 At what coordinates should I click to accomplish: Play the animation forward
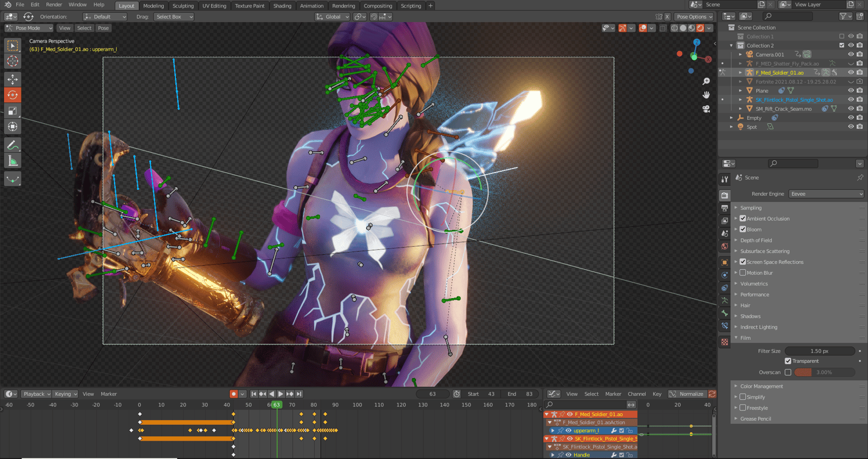pyautogui.click(x=281, y=394)
